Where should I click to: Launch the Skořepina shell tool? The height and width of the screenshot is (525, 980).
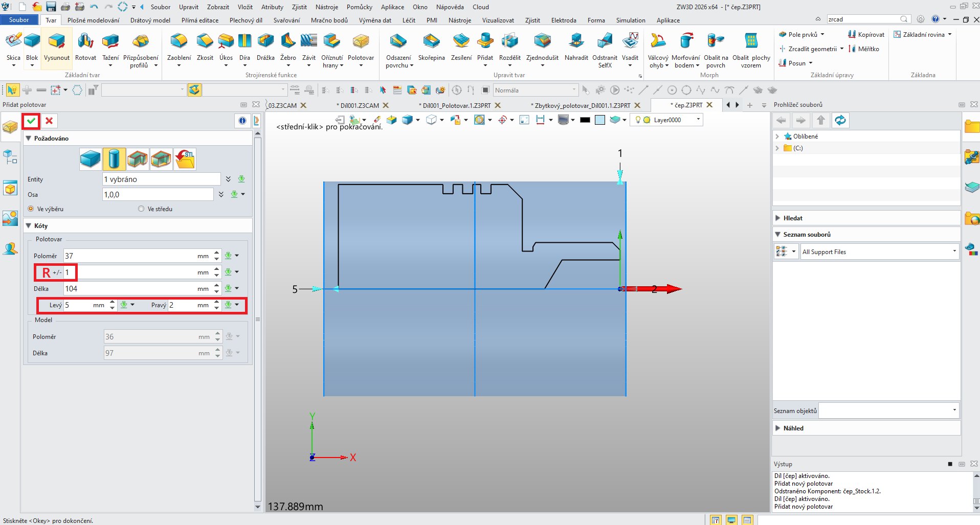[431, 48]
